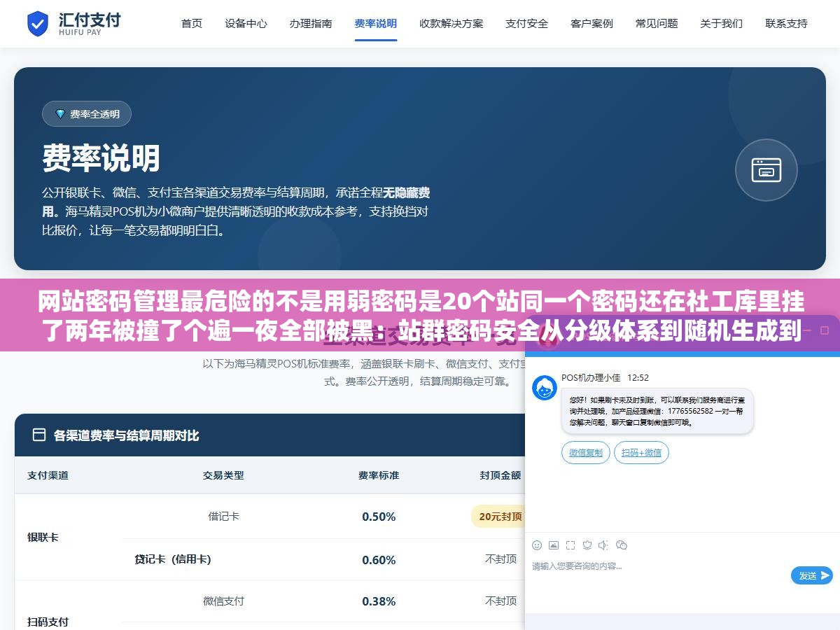Click the 银联卡 row label

(x=43, y=538)
